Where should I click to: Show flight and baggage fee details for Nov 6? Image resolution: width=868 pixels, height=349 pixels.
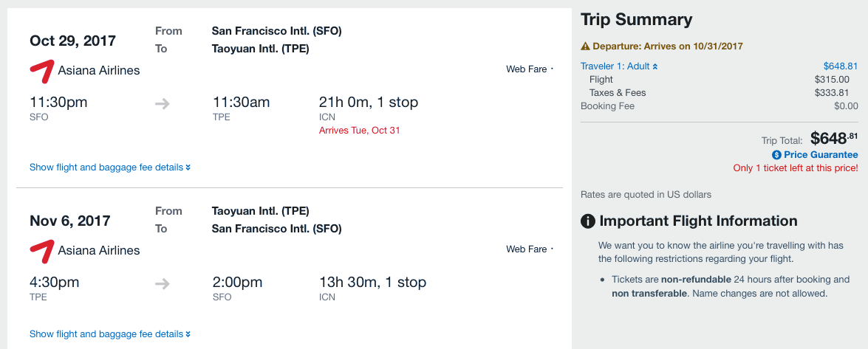click(110, 334)
